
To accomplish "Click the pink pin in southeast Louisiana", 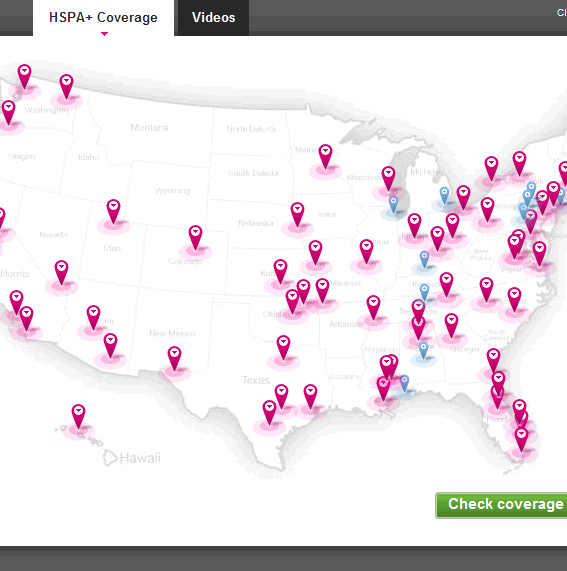I will pyautogui.click(x=383, y=389).
